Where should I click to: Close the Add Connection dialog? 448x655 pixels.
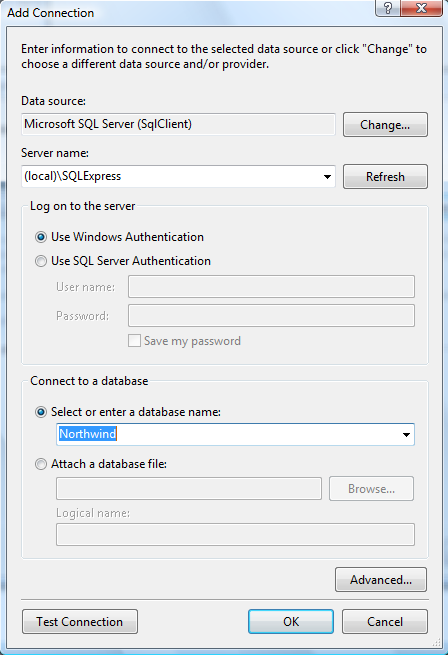[x=421, y=8]
